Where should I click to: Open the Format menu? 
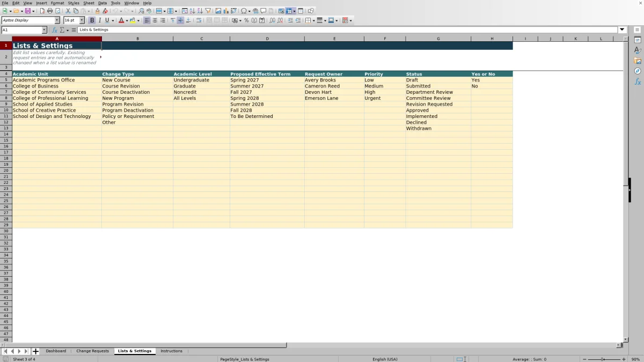[57, 3]
